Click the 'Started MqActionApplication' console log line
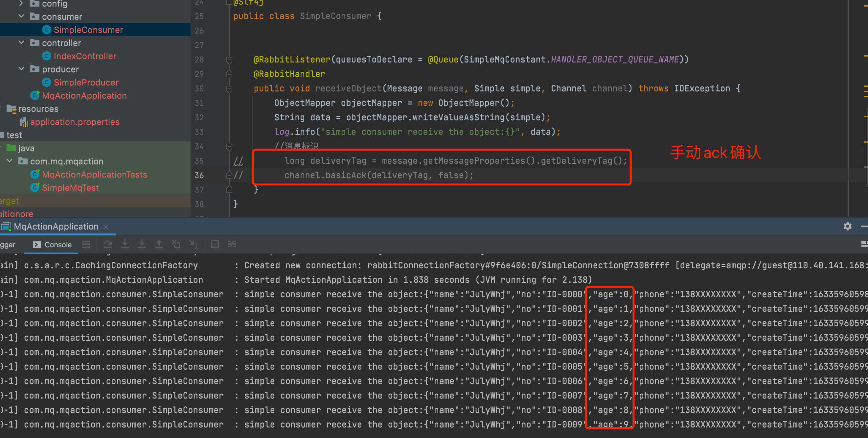Screen dimensions: 868x438 point(434,280)
